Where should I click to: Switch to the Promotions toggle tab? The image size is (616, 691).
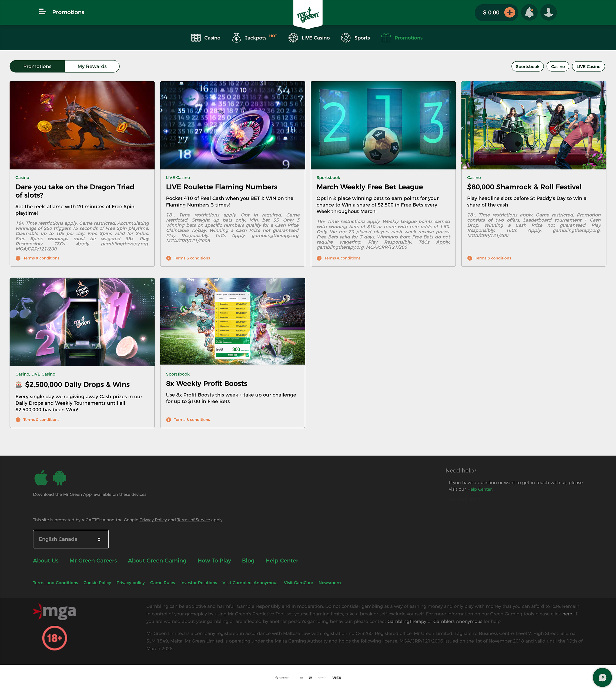click(37, 66)
